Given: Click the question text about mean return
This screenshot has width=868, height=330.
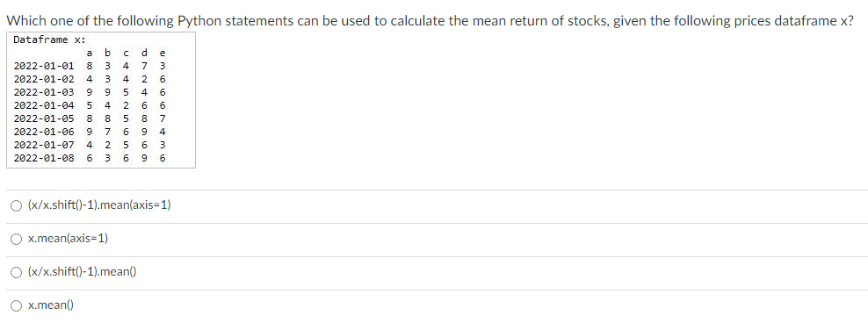Looking at the screenshot, I should (430, 21).
